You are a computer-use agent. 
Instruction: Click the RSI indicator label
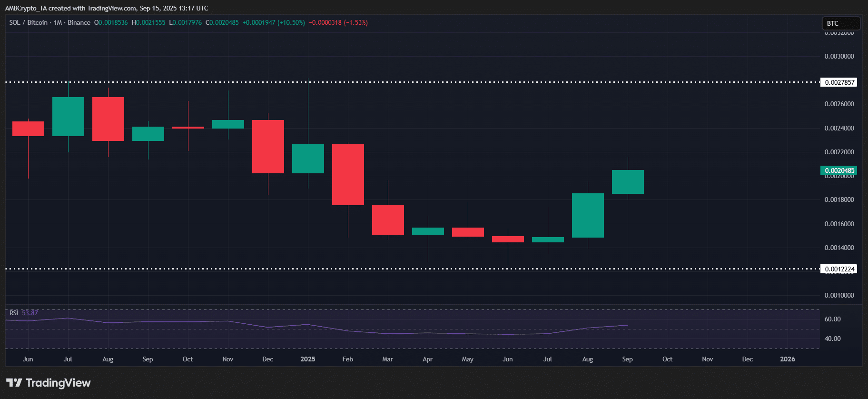14,313
